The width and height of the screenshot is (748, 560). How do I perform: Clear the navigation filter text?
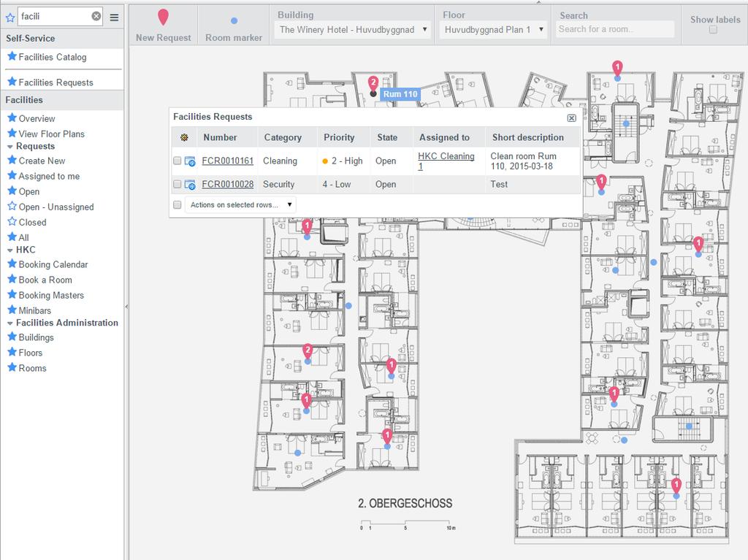point(96,16)
